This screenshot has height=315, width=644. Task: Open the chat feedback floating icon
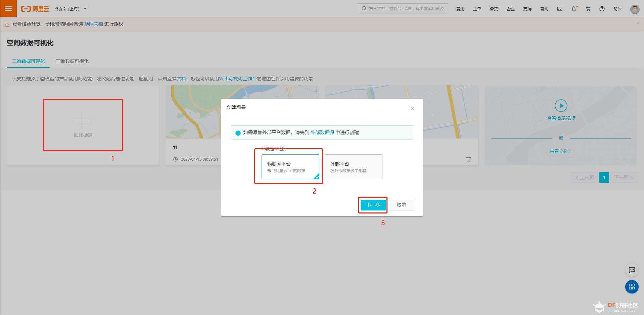[632, 270]
